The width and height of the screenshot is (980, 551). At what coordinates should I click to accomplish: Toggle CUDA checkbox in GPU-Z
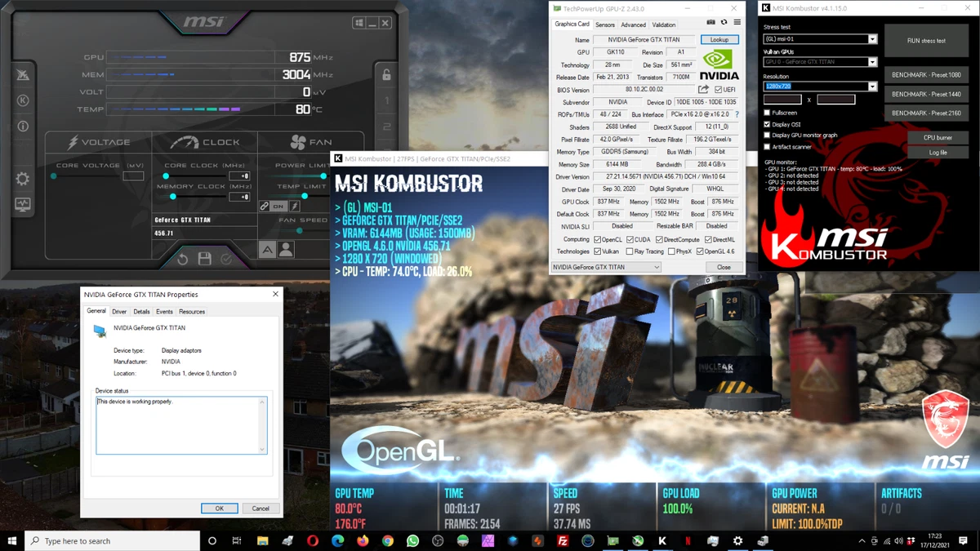click(x=630, y=239)
